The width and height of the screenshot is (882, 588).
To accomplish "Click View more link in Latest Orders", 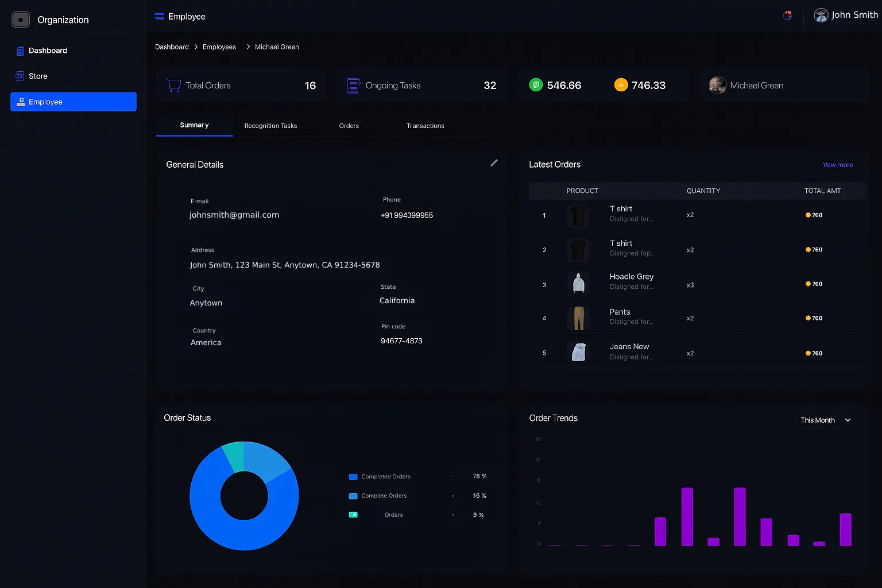I will tap(838, 165).
